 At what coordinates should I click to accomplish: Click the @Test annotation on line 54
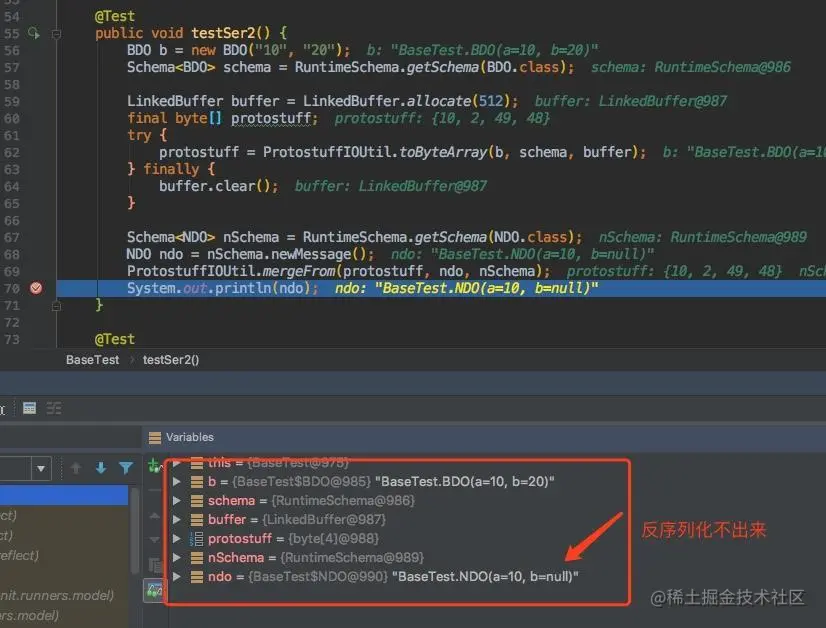pyautogui.click(x=115, y=16)
